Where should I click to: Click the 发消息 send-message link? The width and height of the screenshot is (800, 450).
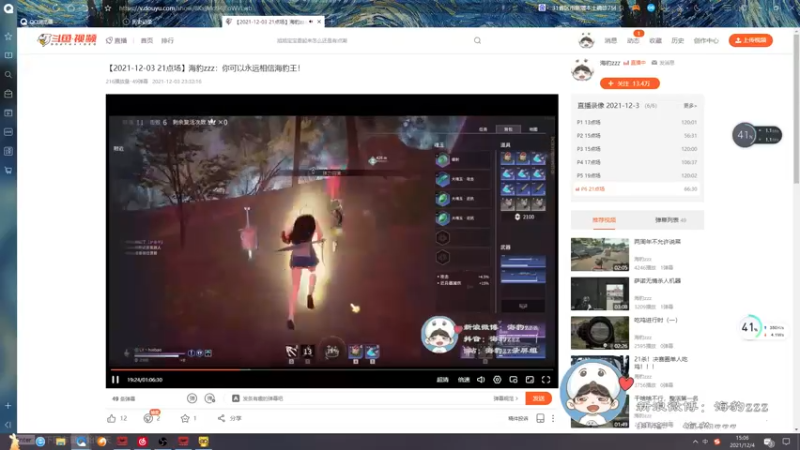pyautogui.click(x=663, y=63)
